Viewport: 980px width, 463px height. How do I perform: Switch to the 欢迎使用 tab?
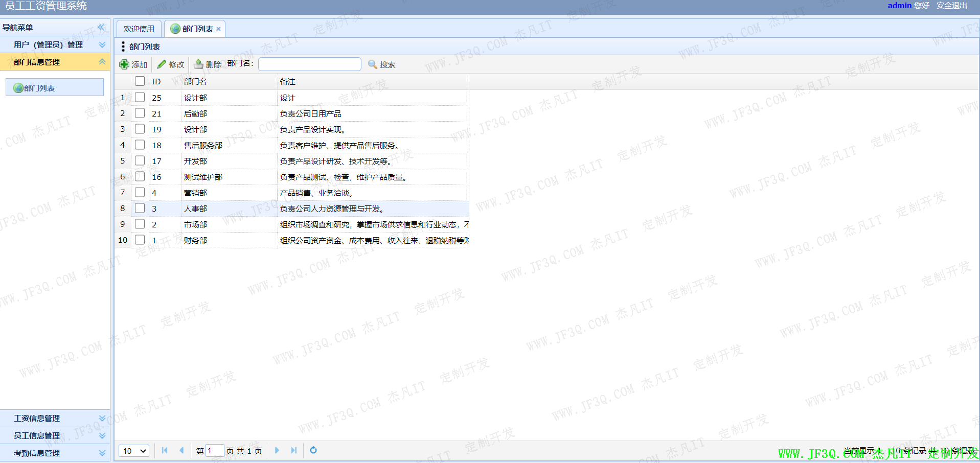(139, 29)
